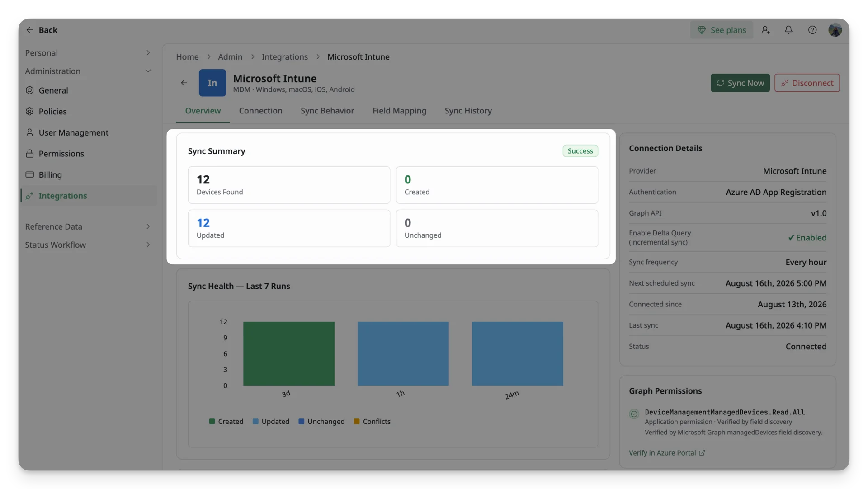Open the notifications bell icon
868x489 pixels.
(788, 30)
